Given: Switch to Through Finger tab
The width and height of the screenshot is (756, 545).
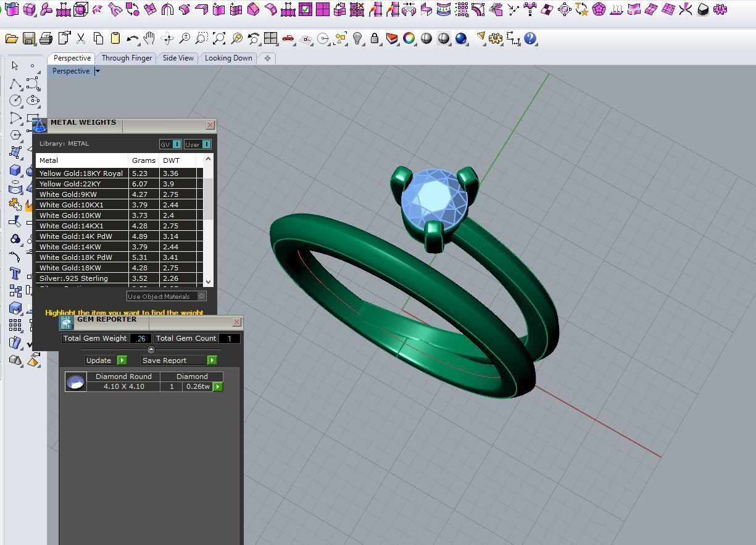Looking at the screenshot, I should click(127, 58).
